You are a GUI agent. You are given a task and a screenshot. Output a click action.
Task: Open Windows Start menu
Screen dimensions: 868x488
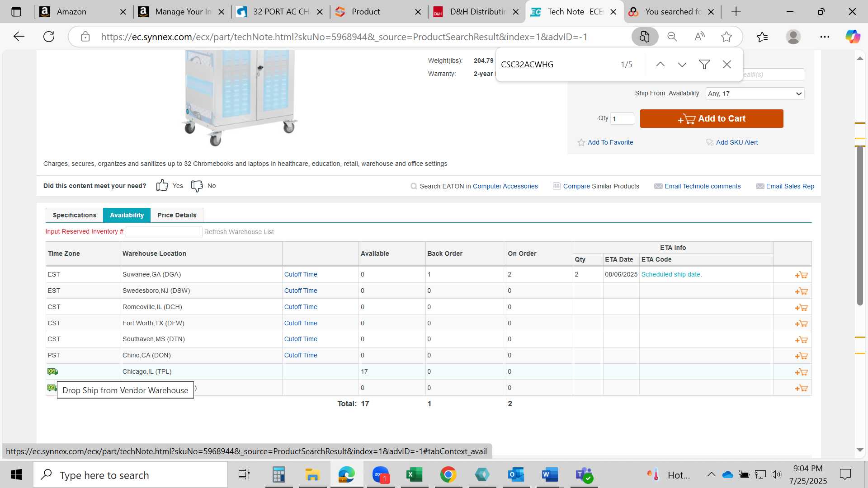pyautogui.click(x=16, y=475)
